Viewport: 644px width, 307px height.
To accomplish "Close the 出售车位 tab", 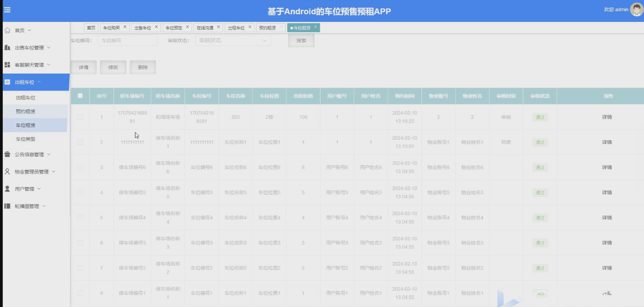I will click(156, 27).
